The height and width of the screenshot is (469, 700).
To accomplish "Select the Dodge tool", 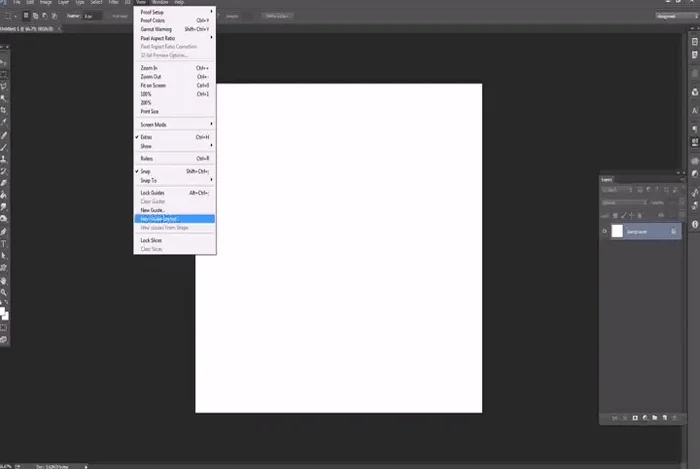I will [4, 219].
